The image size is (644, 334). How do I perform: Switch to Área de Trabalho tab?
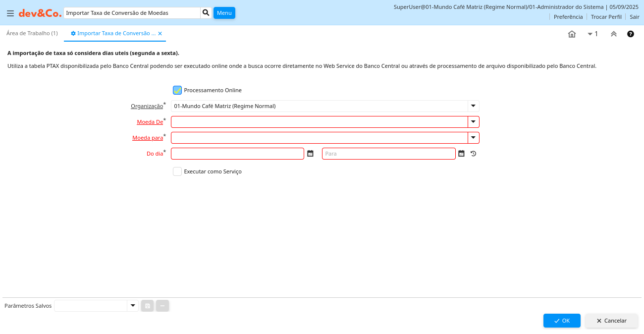tap(32, 33)
